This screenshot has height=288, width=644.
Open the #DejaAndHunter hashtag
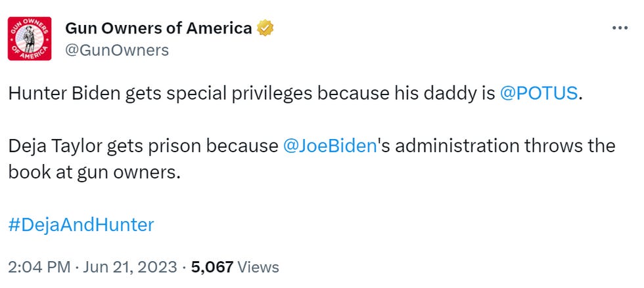(x=81, y=225)
